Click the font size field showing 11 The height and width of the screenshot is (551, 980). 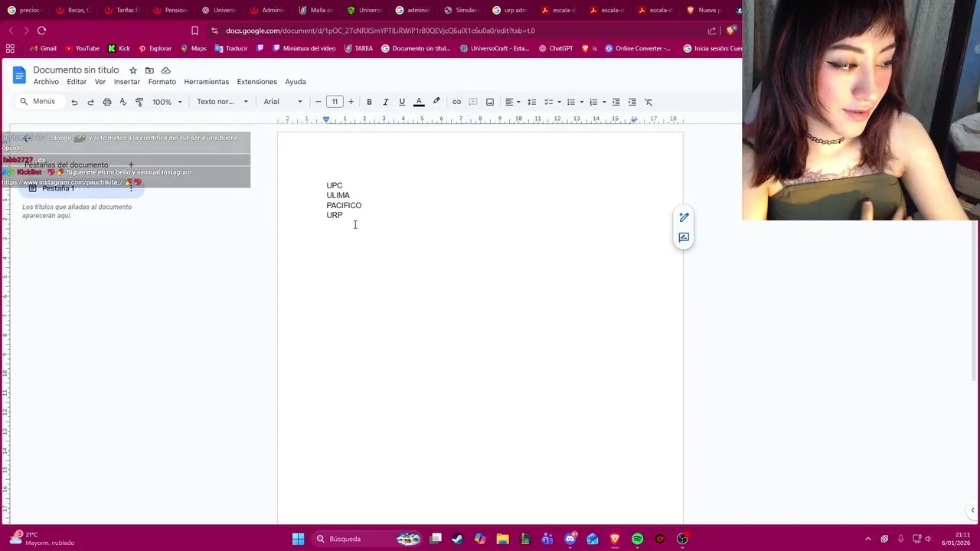click(x=335, y=102)
